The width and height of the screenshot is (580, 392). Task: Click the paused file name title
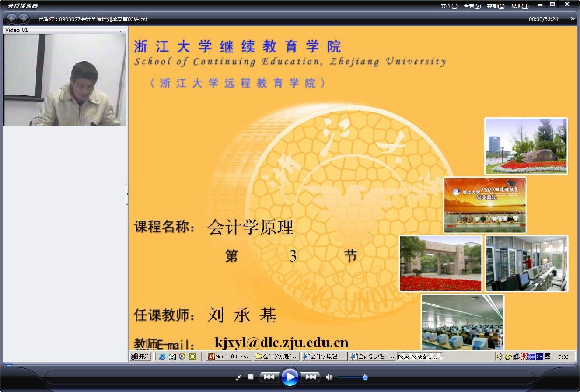click(93, 19)
